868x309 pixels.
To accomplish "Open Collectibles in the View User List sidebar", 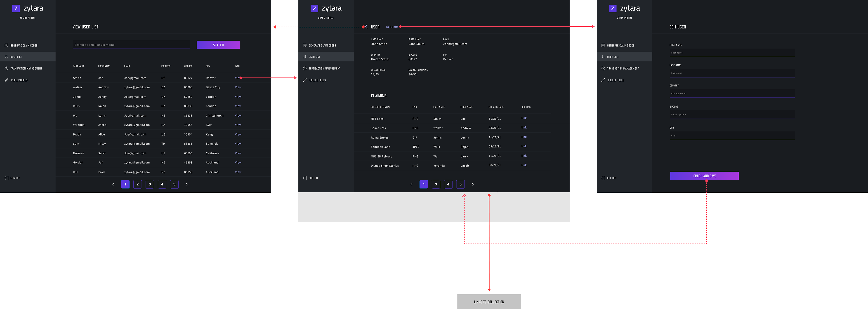I will click(x=19, y=80).
